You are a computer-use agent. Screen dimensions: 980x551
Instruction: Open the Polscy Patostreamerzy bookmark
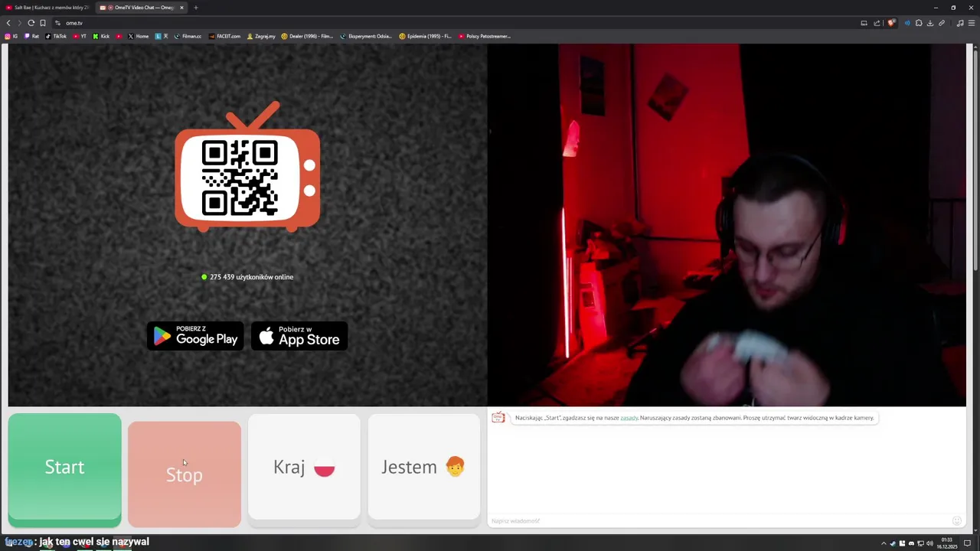coord(485,36)
